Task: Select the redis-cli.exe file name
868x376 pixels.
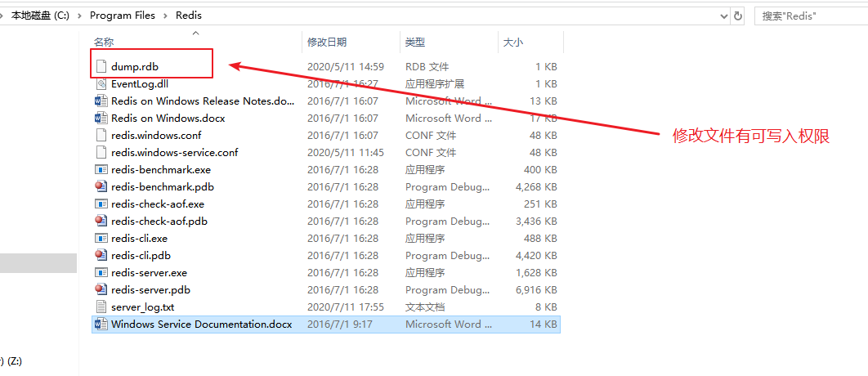Action: click(140, 239)
